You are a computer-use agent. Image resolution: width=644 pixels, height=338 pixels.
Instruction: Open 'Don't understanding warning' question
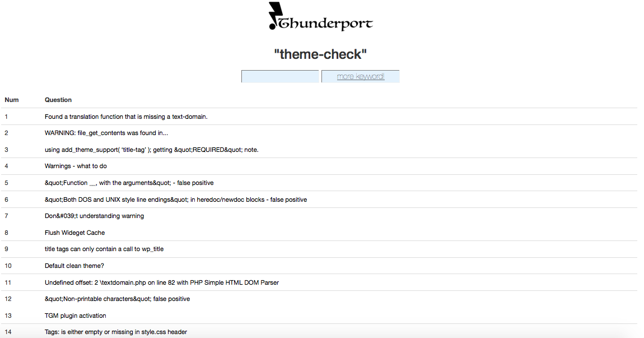coord(94,216)
